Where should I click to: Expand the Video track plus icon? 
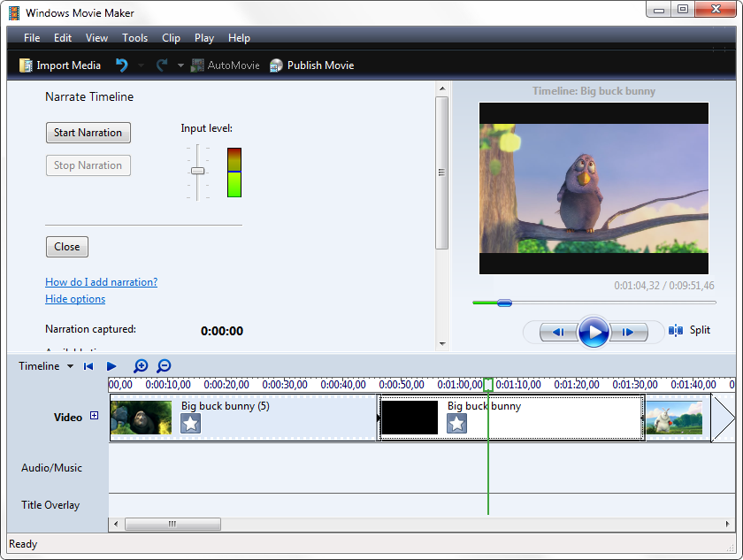(x=95, y=416)
